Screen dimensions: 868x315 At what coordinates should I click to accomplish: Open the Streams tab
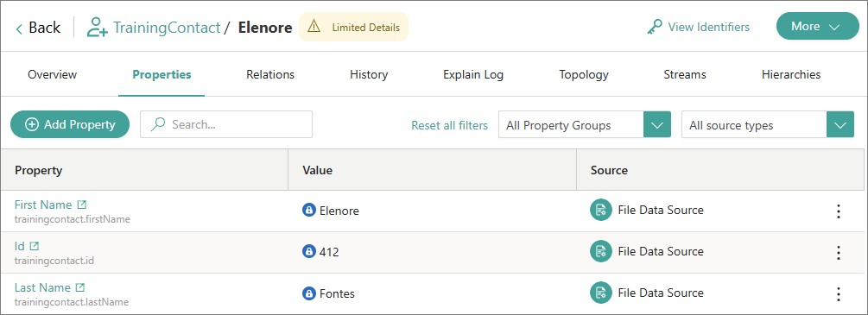[685, 75]
